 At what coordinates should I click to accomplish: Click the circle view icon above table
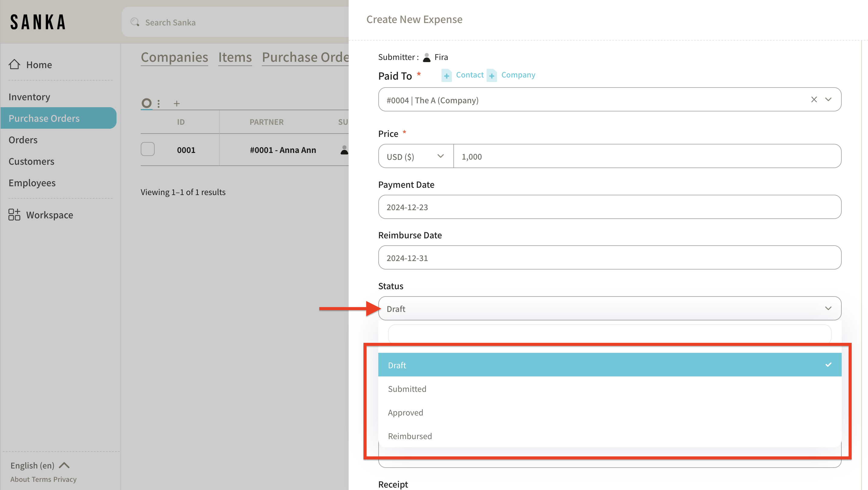(x=146, y=103)
